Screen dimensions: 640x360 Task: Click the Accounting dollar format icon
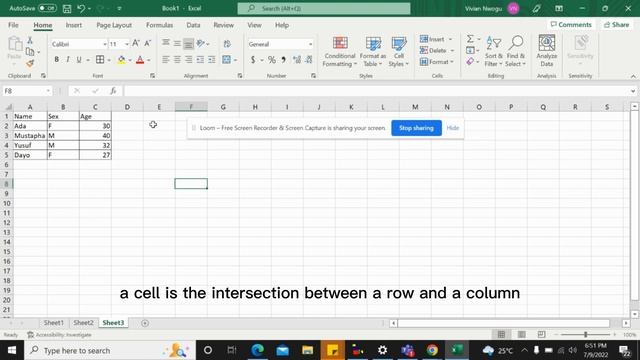pyautogui.click(x=253, y=60)
